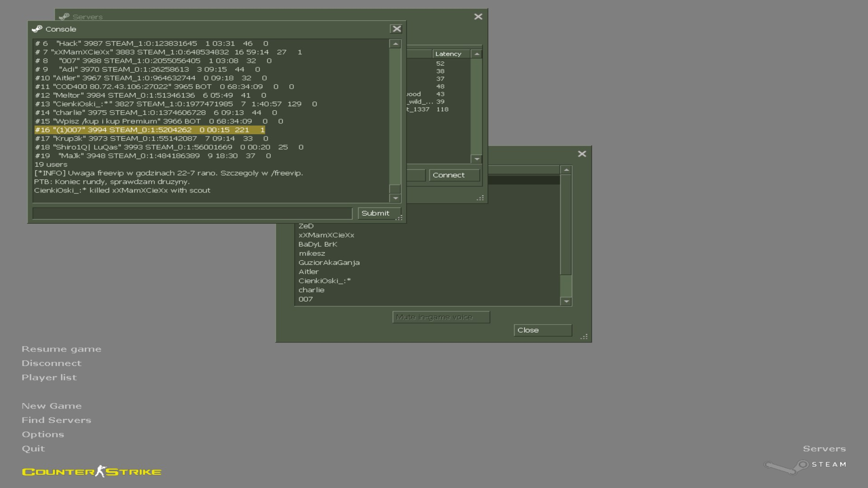The height and width of the screenshot is (488, 868).
Task: Open Find Servers from main menu
Action: tap(57, 420)
